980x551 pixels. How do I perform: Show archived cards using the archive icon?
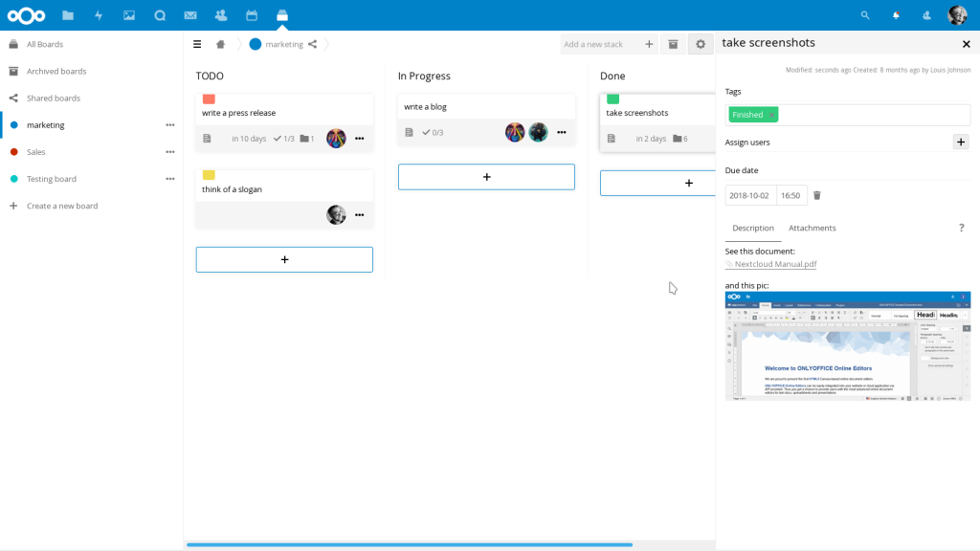(673, 44)
